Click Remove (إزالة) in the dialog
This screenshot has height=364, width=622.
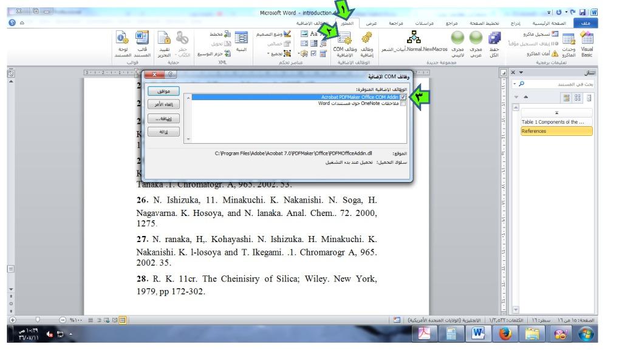163,132
